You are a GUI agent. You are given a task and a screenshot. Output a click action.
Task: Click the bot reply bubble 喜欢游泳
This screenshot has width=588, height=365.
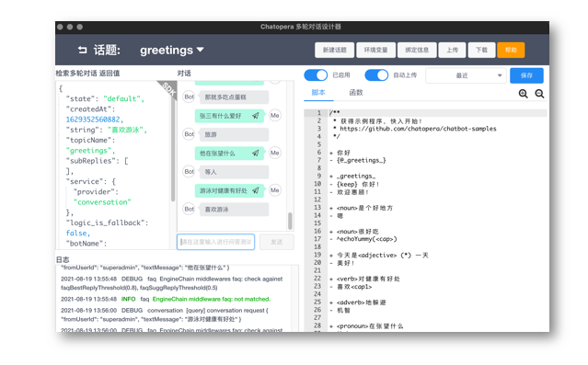click(234, 209)
